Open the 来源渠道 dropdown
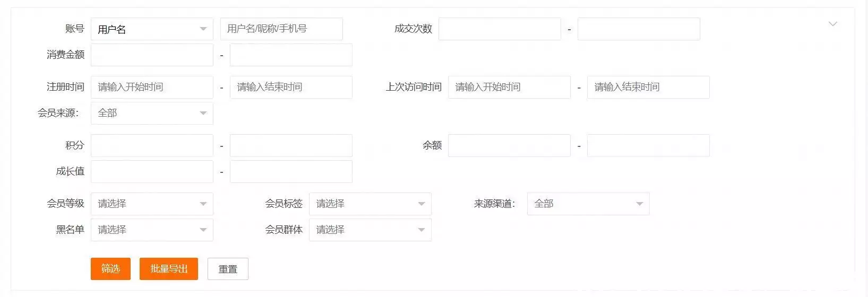 588,204
